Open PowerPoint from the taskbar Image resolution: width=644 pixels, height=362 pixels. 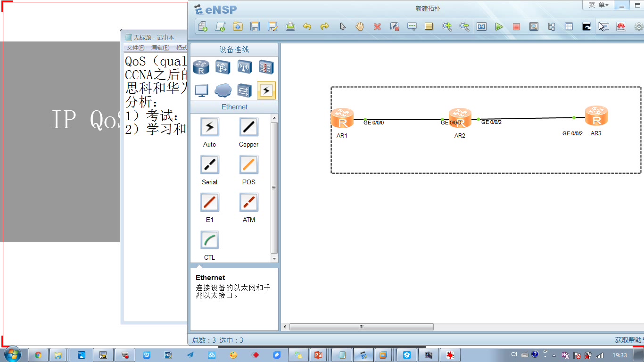coord(318,355)
